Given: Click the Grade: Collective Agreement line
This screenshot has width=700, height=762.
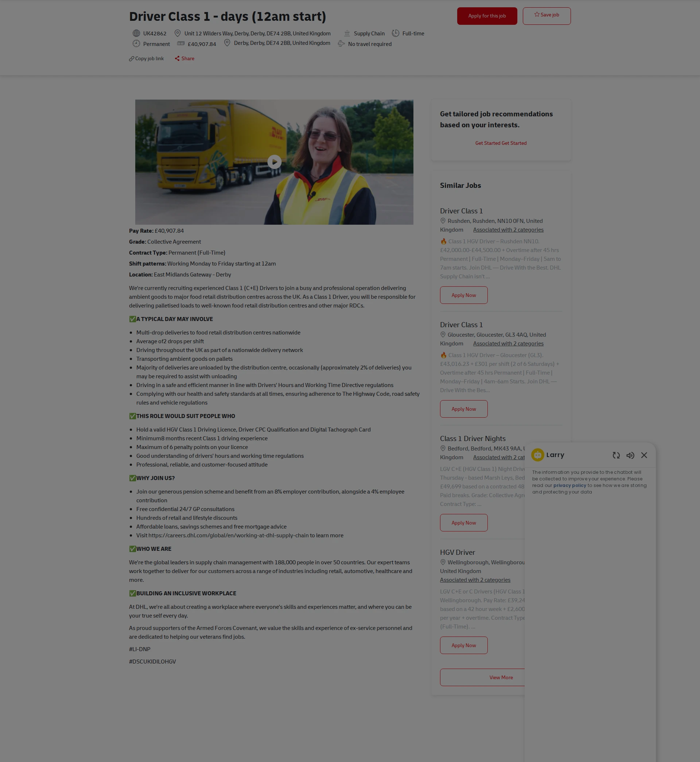Looking at the screenshot, I should pyautogui.click(x=165, y=242).
